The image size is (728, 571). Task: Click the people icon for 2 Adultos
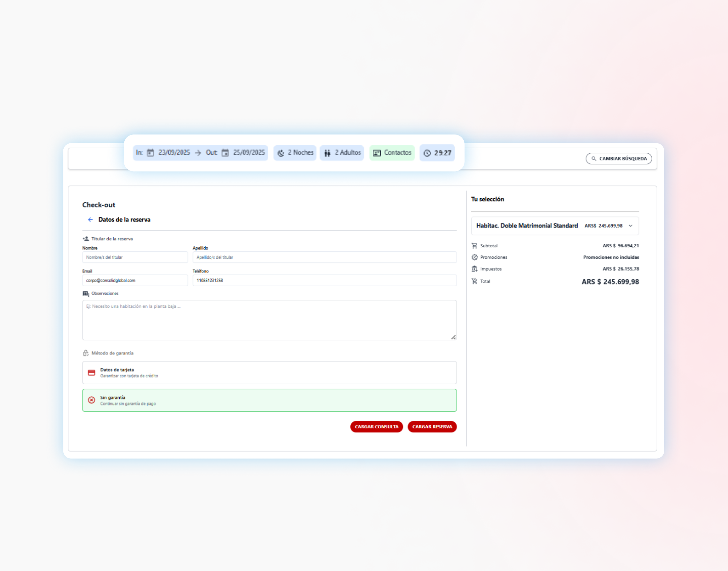click(x=327, y=153)
